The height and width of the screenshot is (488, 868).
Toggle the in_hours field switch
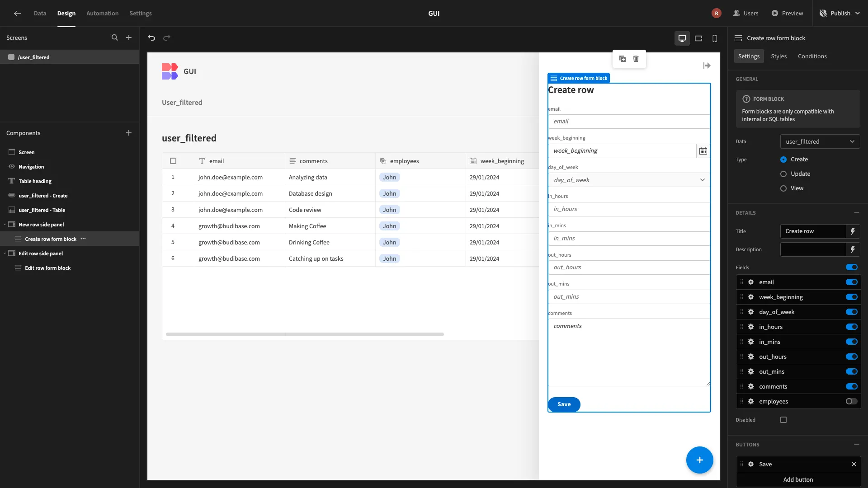852,327
